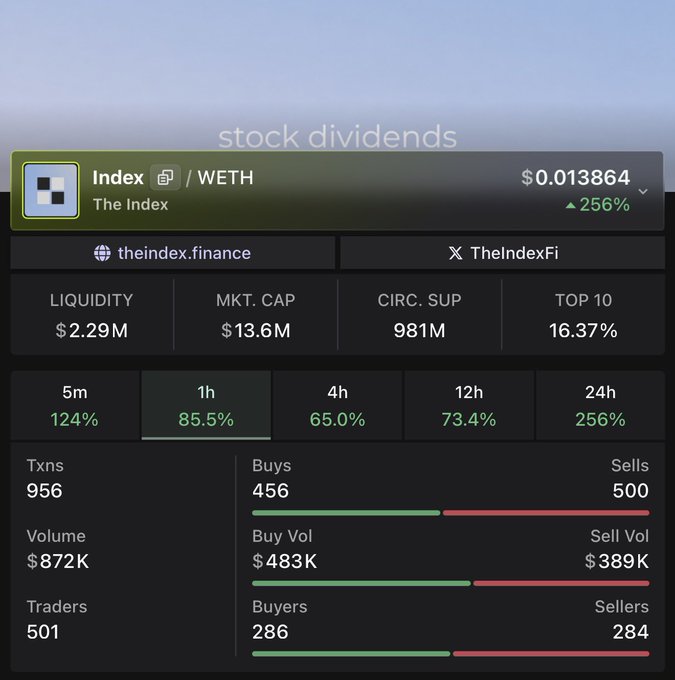Click the Mkt. Cap $13.6M value
The height and width of the screenshot is (680, 675).
point(256,330)
